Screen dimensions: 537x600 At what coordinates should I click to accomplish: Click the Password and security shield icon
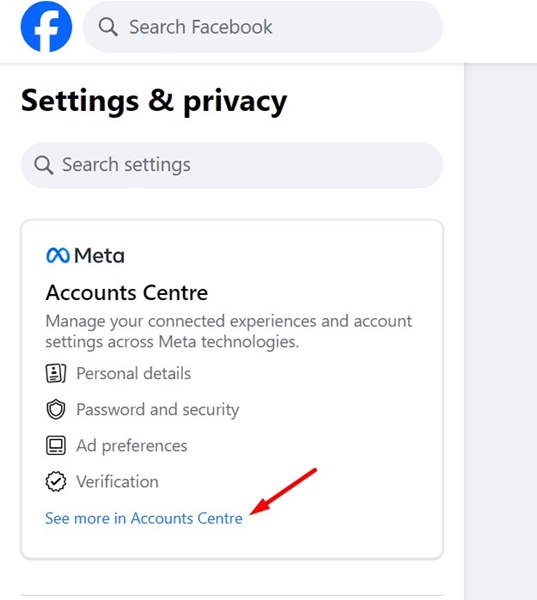56,409
